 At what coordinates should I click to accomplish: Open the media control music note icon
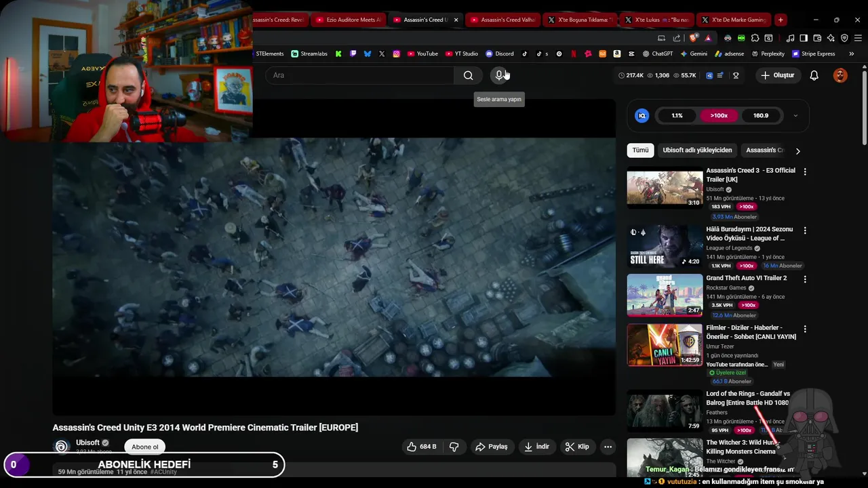pos(790,39)
